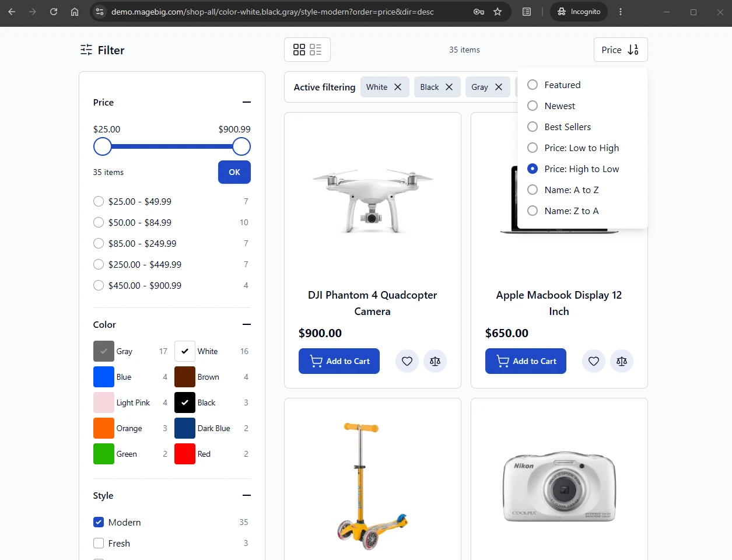Collapse the Price filter section

click(x=247, y=102)
